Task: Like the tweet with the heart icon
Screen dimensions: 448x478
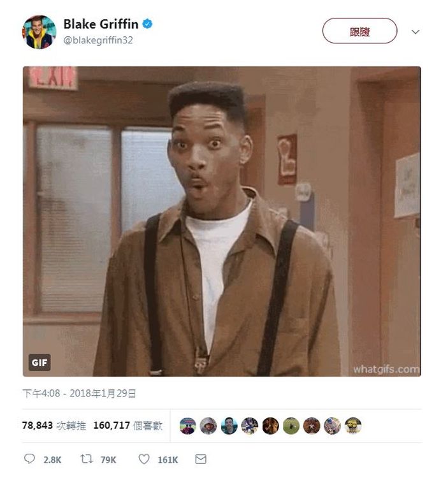Action: pyautogui.click(x=144, y=459)
